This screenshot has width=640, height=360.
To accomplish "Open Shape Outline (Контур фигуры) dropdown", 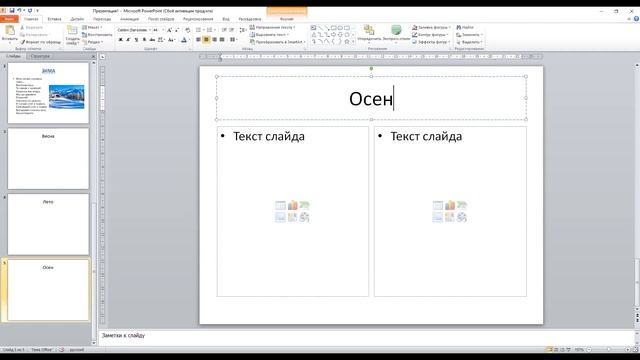I will pyautogui.click(x=431, y=35).
